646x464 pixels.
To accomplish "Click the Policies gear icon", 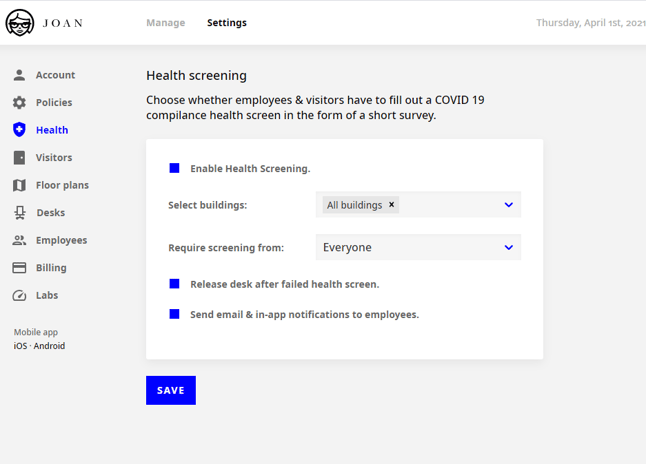I will click(x=19, y=103).
